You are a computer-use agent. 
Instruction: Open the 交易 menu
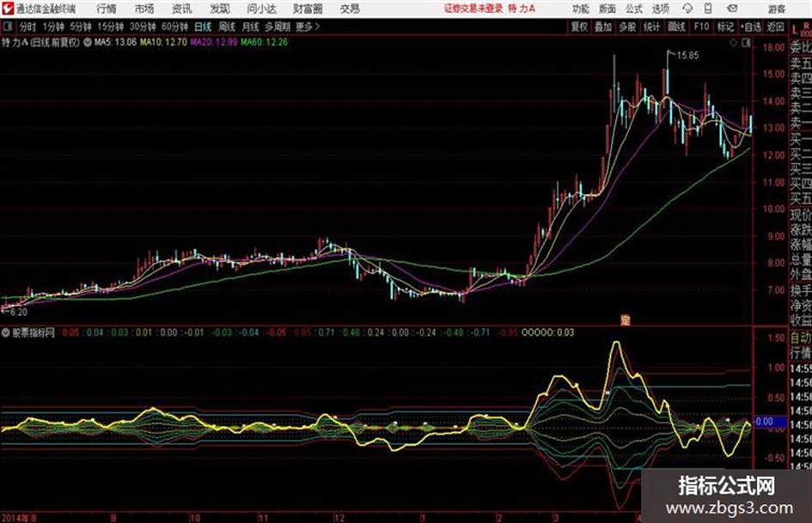pos(350,9)
